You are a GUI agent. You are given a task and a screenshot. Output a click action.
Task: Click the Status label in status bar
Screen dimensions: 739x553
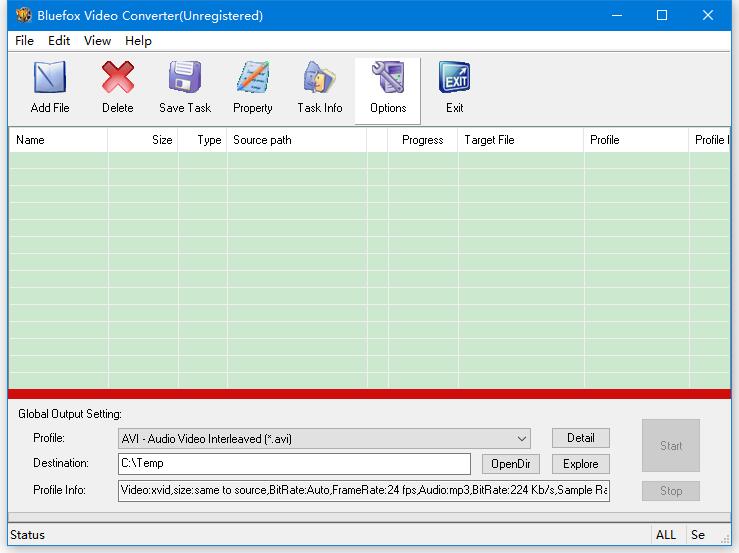[x=27, y=535]
